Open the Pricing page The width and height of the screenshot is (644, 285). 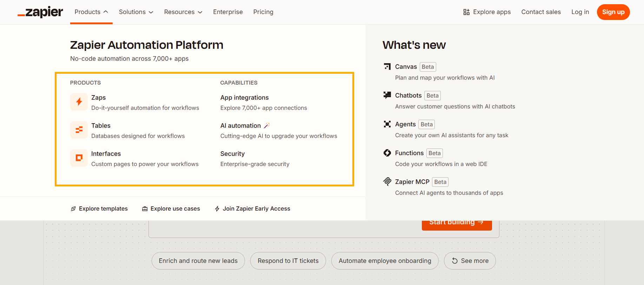[263, 12]
